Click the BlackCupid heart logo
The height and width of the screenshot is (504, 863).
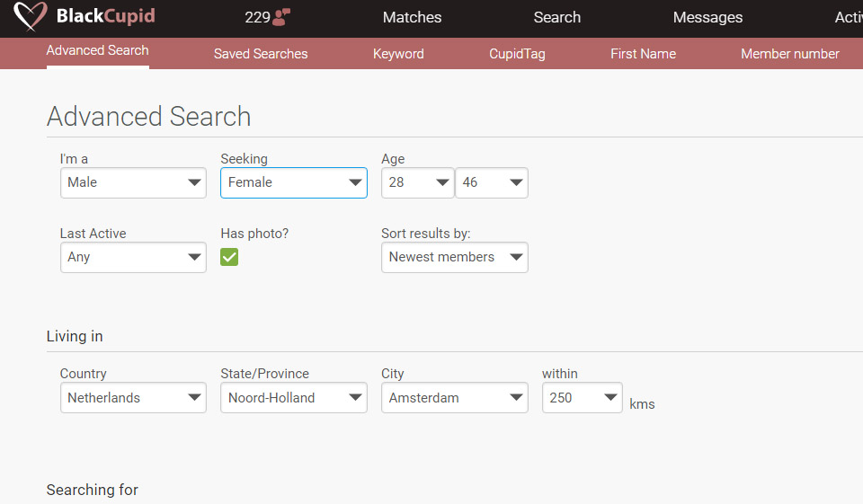click(32, 17)
